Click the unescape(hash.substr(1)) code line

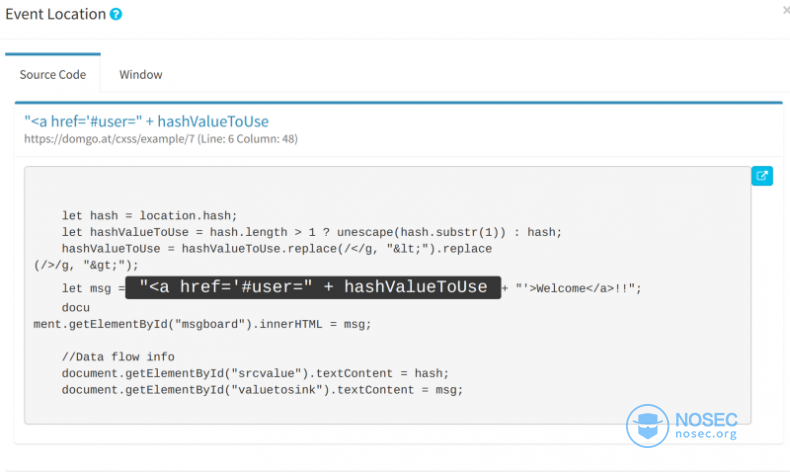coord(312,232)
